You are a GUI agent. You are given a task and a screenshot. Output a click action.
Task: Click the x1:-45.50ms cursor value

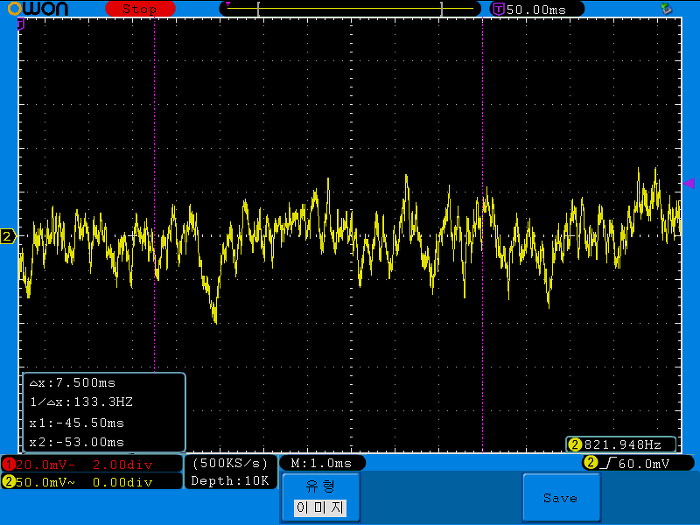pyautogui.click(x=77, y=422)
